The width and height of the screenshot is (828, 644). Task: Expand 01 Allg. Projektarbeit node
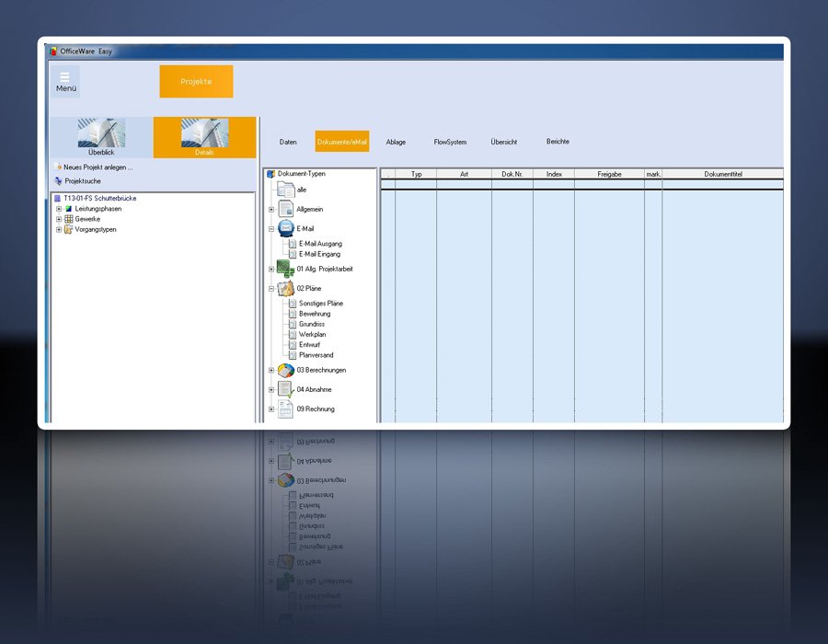271,270
